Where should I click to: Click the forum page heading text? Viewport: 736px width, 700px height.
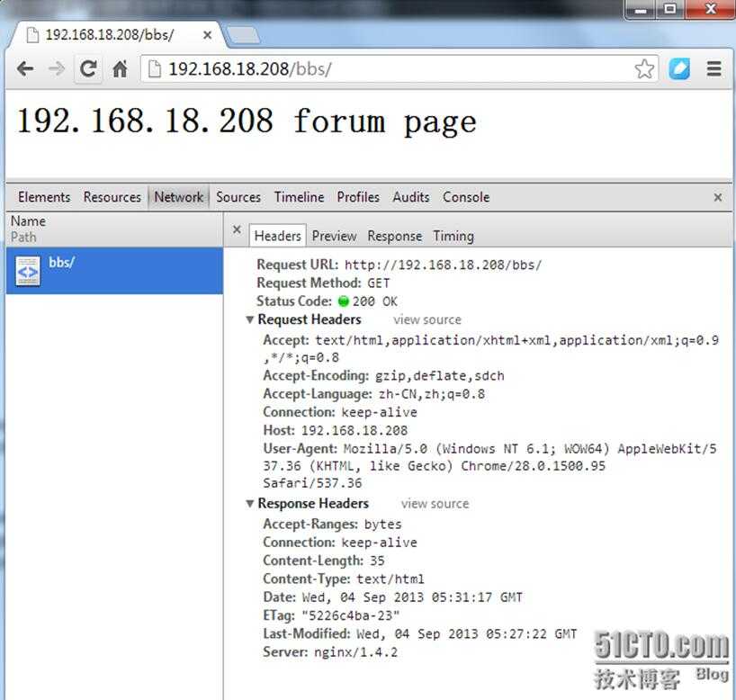pyautogui.click(x=247, y=121)
